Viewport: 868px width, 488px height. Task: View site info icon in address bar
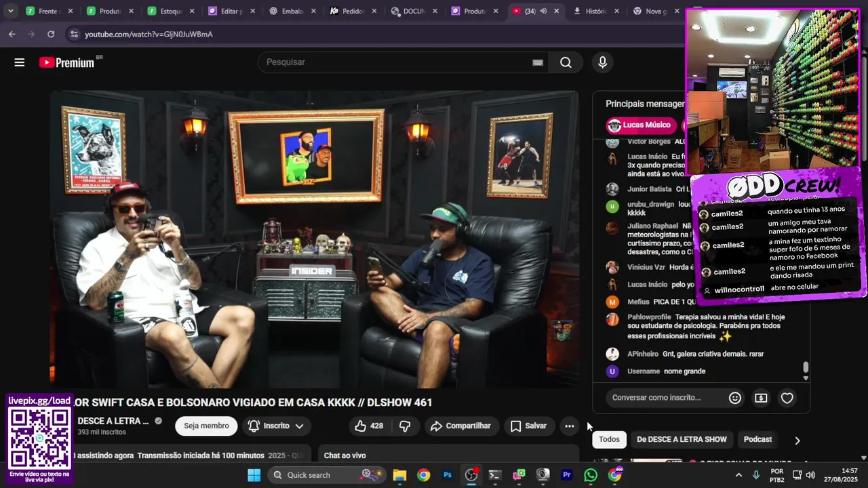(73, 34)
